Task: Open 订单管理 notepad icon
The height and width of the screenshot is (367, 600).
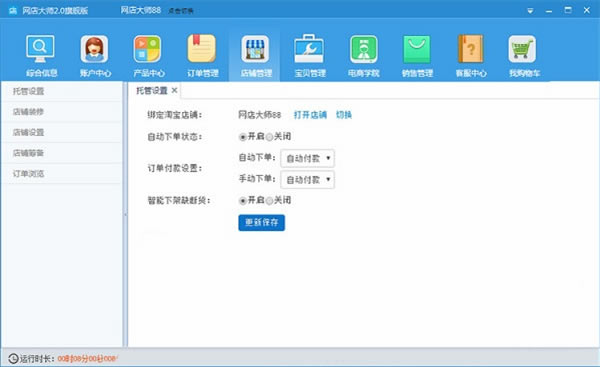Action: (202, 49)
